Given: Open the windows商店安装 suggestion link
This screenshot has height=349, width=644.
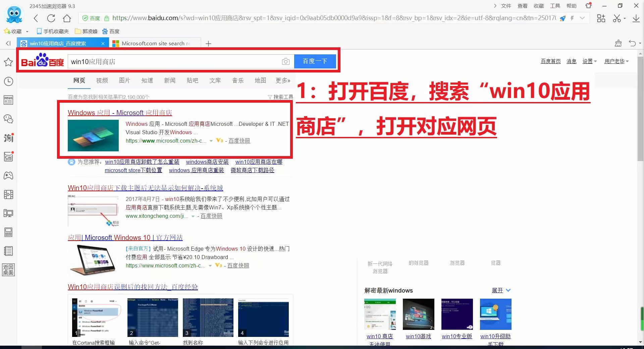Looking at the screenshot, I should (x=207, y=162).
